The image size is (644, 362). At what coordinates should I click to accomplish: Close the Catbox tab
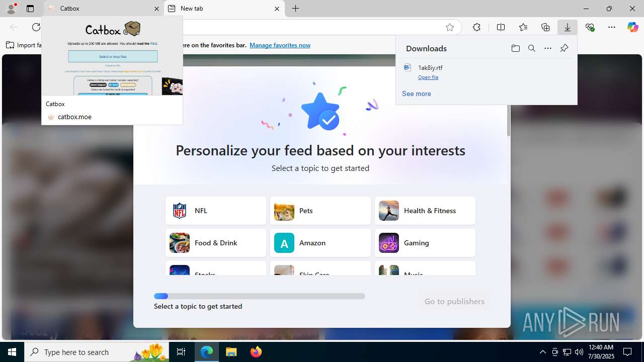(x=156, y=9)
